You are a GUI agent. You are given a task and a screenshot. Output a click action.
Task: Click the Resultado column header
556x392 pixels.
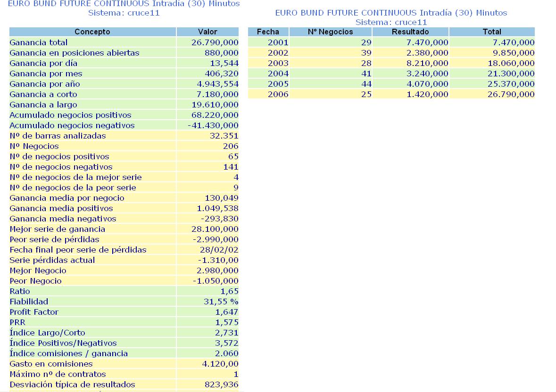click(x=410, y=32)
